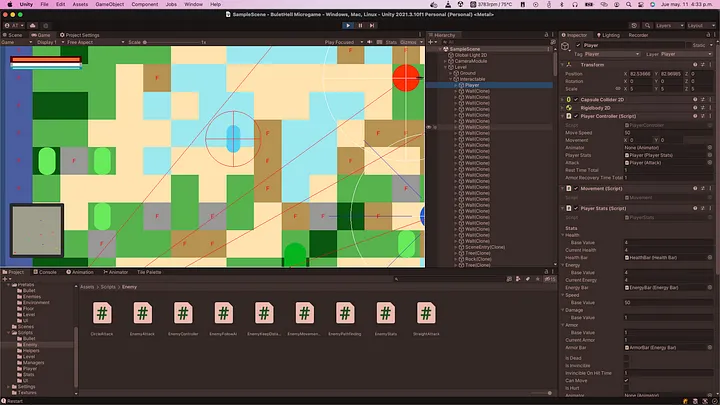The height and width of the screenshot is (405, 720).
Task: Toggle the Inspector lock icon
Action: click(x=708, y=35)
